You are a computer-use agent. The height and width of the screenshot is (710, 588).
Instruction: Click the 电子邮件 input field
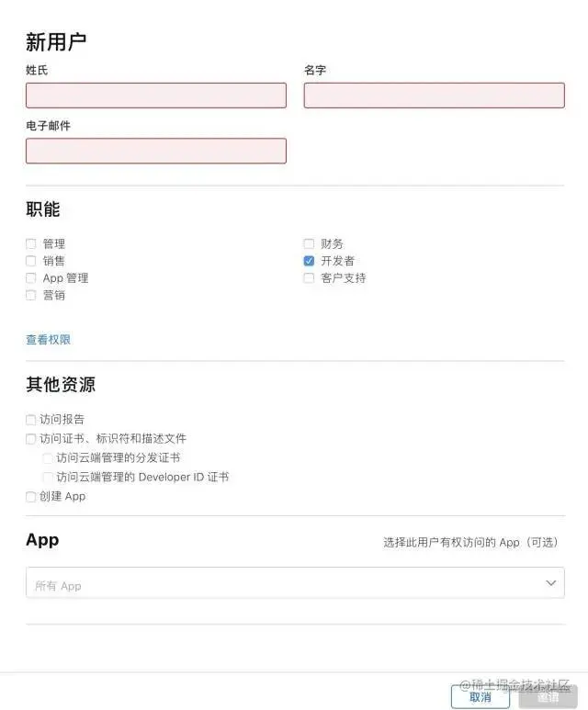click(x=156, y=151)
